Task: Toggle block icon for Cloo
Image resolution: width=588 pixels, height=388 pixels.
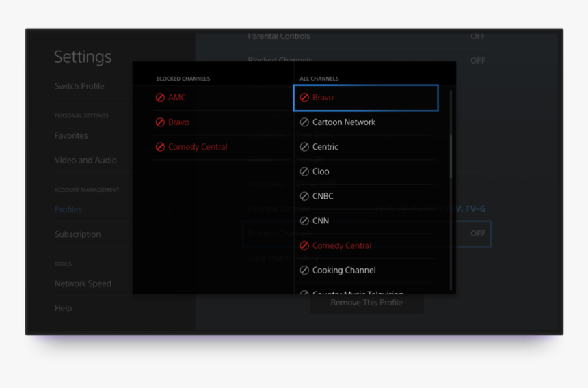Action: (304, 171)
